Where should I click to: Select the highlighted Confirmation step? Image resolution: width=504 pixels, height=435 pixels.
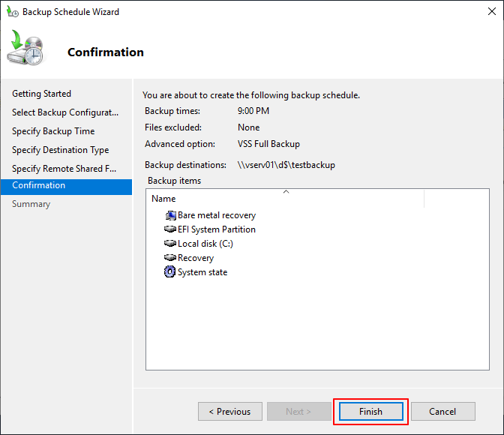(x=66, y=187)
